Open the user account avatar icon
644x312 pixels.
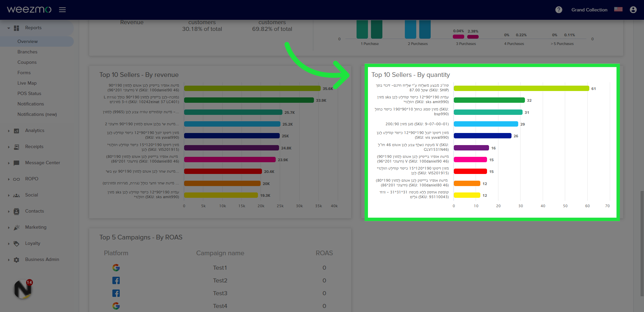pyautogui.click(x=633, y=10)
